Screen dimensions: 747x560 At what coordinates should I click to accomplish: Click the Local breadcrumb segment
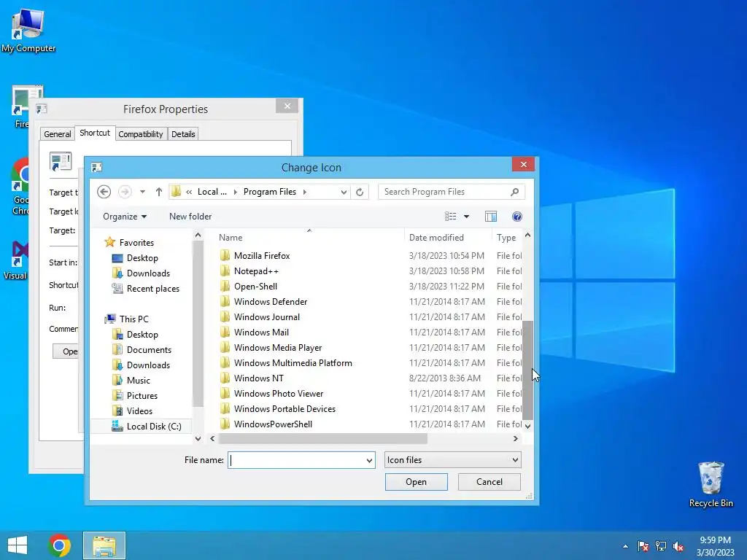(x=212, y=192)
